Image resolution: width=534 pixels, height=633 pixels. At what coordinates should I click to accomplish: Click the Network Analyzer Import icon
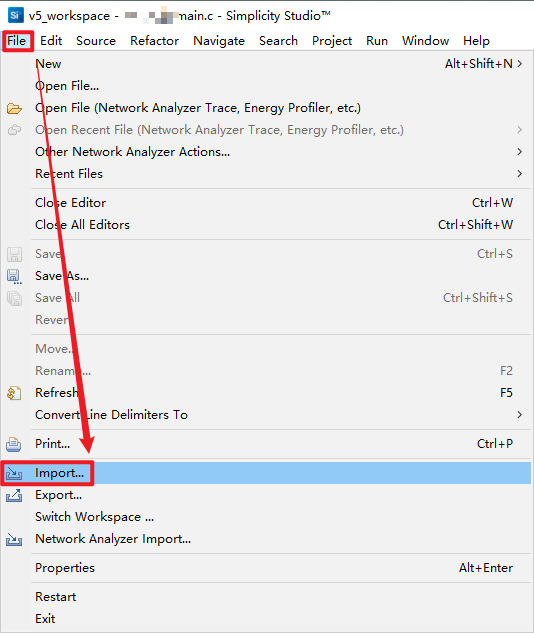pos(14,539)
